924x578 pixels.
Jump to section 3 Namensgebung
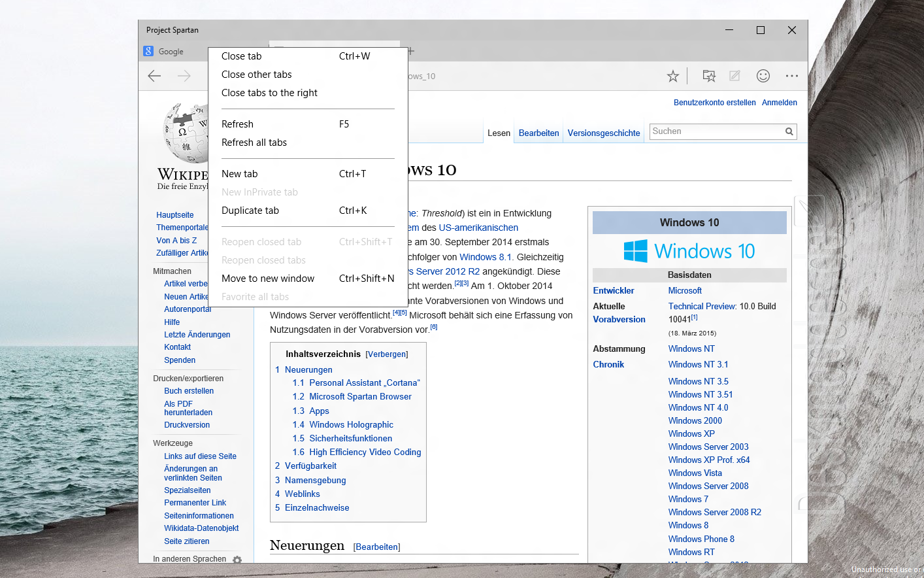coord(310,480)
